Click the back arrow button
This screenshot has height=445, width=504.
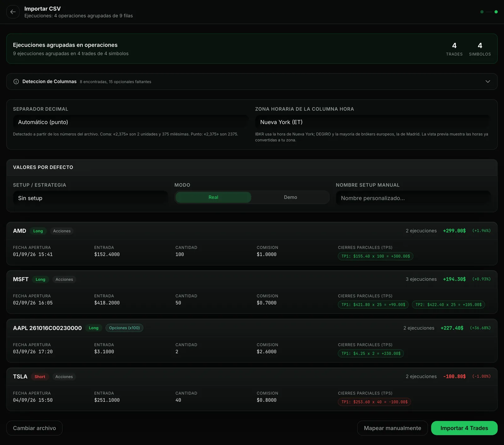[13, 12]
